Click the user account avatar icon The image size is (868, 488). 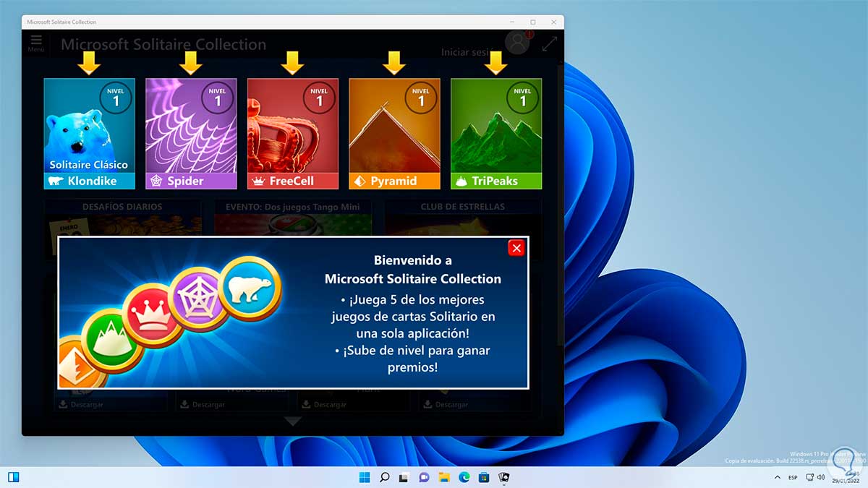click(x=517, y=43)
